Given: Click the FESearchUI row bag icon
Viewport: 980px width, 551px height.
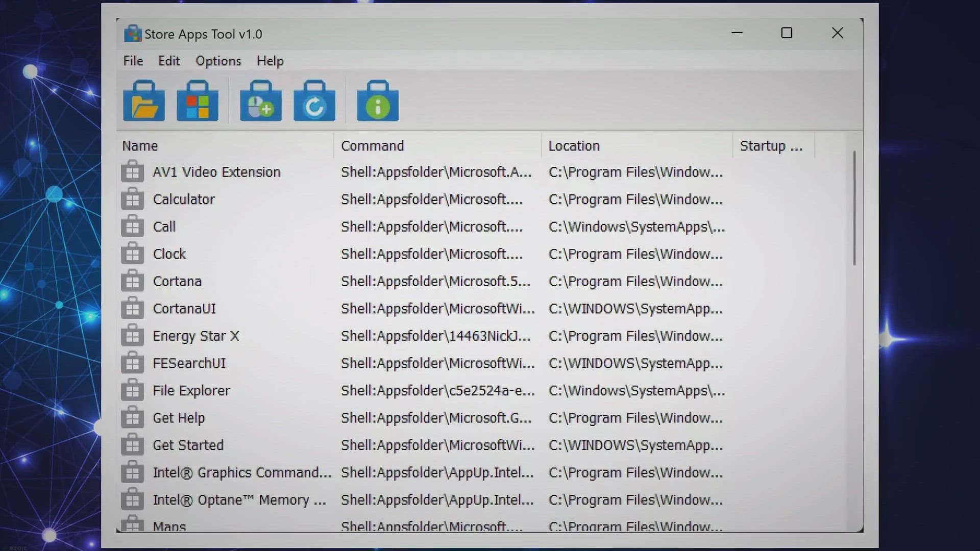Looking at the screenshot, I should [132, 363].
